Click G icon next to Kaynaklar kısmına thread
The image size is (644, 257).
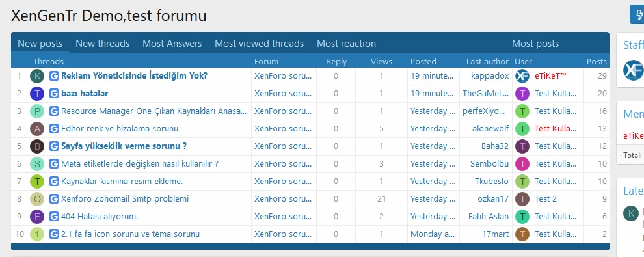[54, 182]
